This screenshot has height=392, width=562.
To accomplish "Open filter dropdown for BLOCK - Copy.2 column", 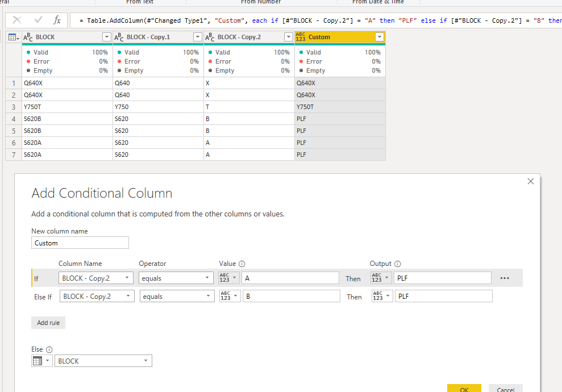I will 289,37.
